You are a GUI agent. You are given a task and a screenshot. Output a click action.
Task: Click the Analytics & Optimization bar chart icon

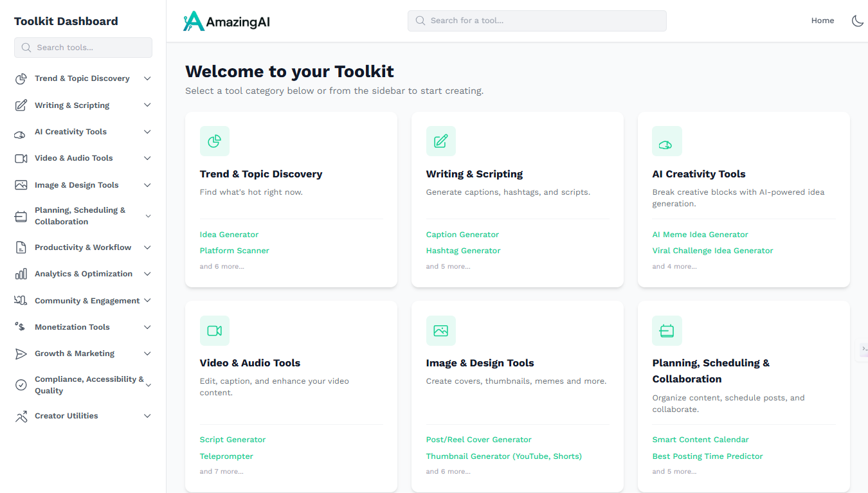(21, 273)
